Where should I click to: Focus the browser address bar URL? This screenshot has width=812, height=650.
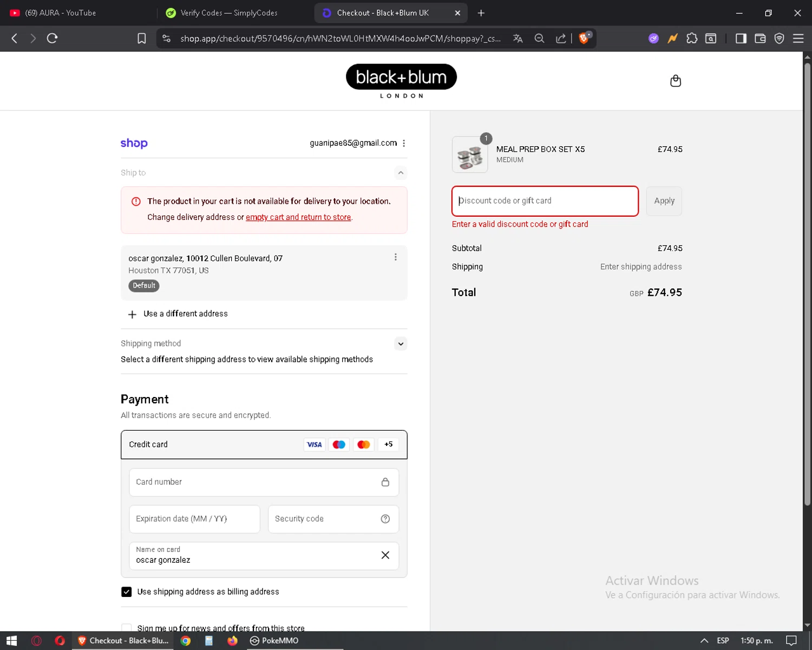340,38
